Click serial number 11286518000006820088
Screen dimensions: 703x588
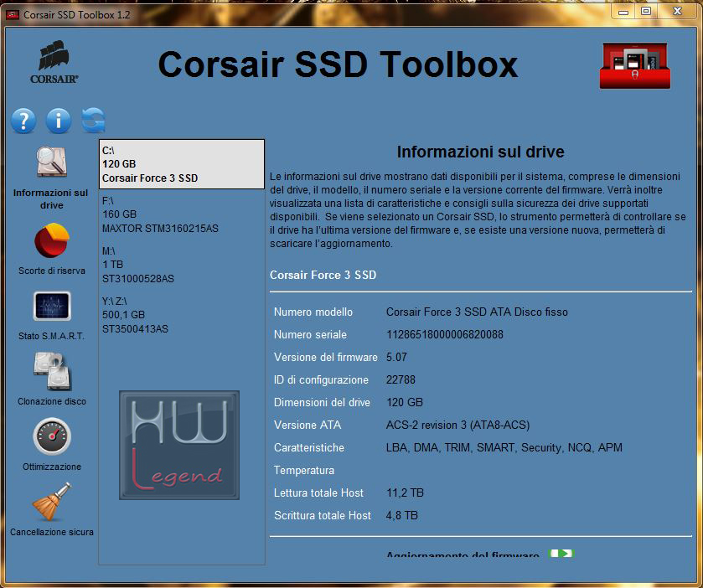tap(444, 334)
